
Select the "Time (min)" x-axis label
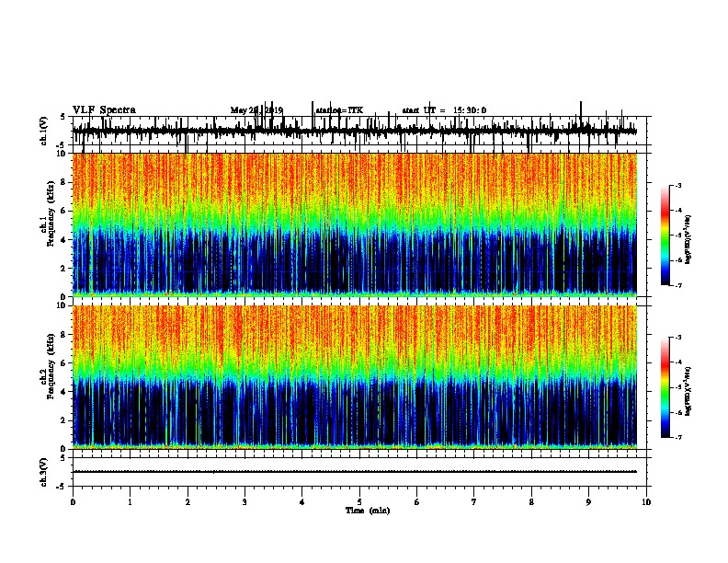368,511
